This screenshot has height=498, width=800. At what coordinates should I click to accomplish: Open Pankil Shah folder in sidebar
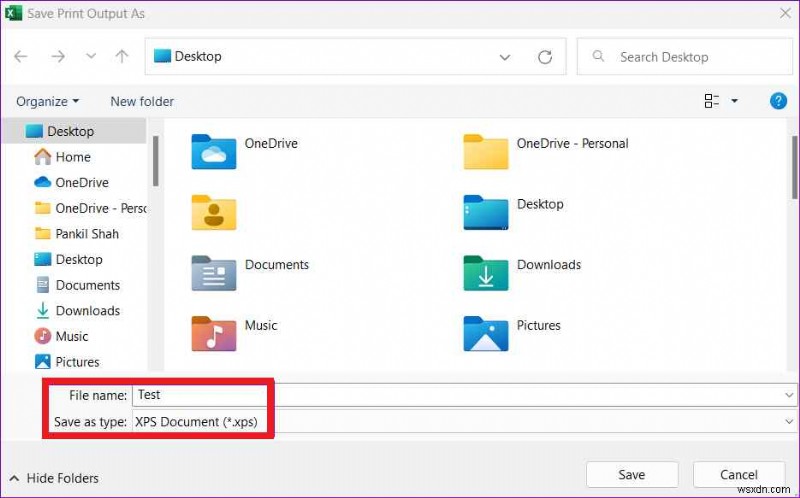[x=76, y=234]
